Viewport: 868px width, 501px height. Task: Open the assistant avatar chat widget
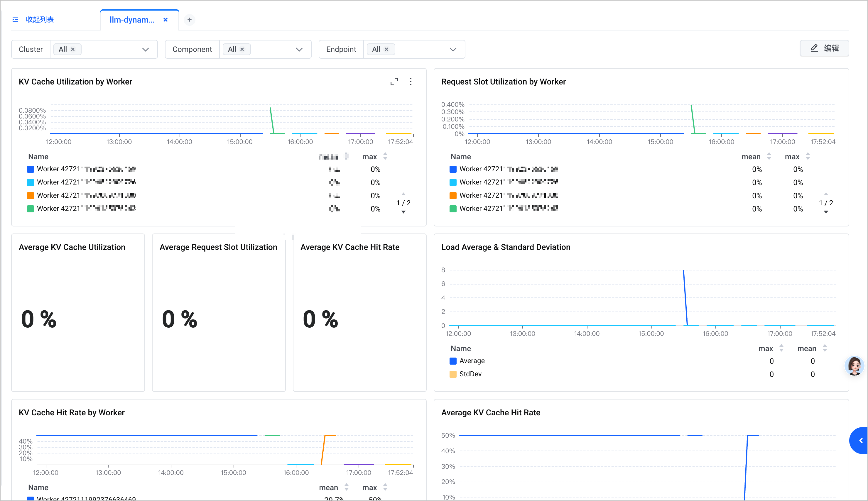854,366
